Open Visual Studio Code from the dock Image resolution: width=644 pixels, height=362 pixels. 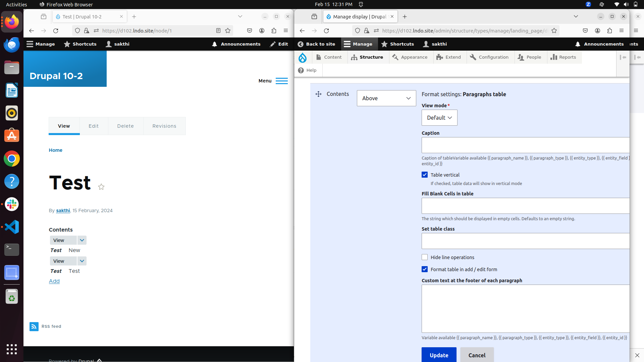click(12, 227)
